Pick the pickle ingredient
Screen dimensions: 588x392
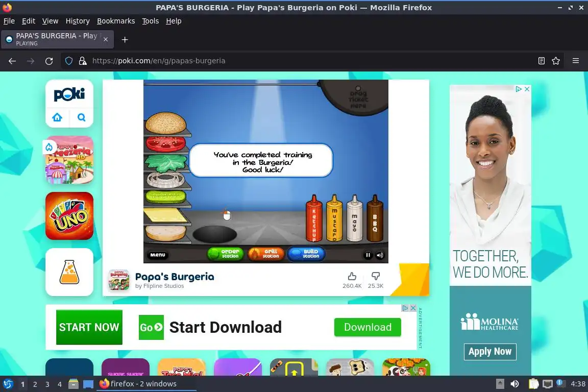(166, 197)
